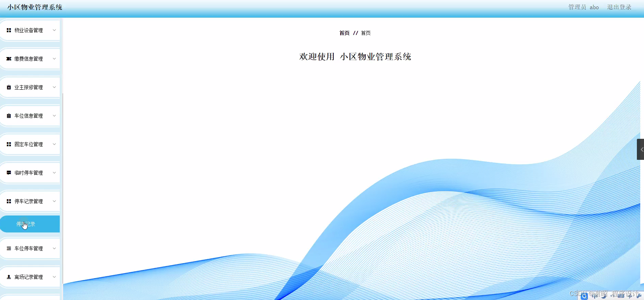Click the 欢迎使用 小区物业管理系统 welcome heading
The image size is (644, 300).
tap(355, 57)
